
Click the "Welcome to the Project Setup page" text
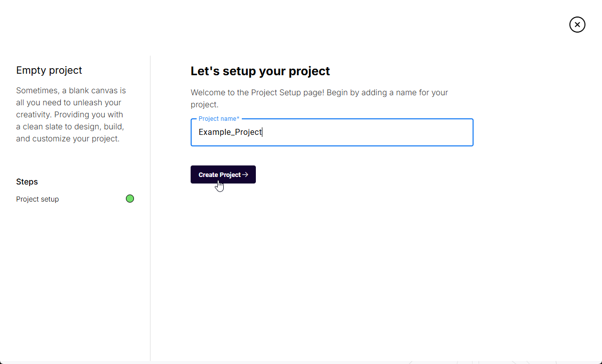tap(319, 92)
